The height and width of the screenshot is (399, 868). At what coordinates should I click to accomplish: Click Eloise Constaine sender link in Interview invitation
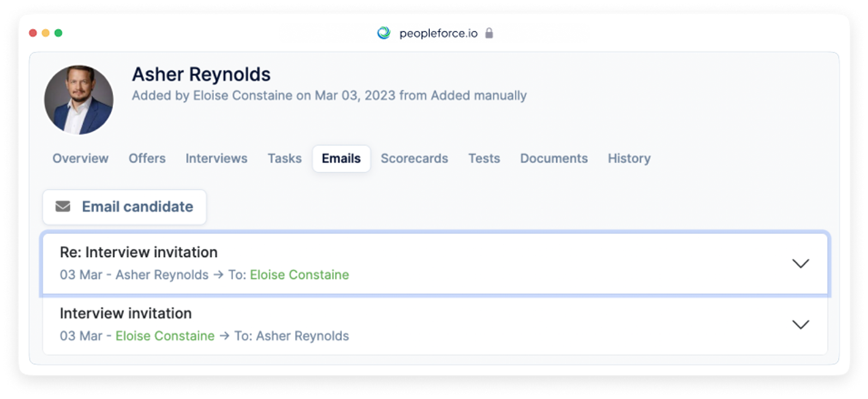pyautogui.click(x=165, y=336)
